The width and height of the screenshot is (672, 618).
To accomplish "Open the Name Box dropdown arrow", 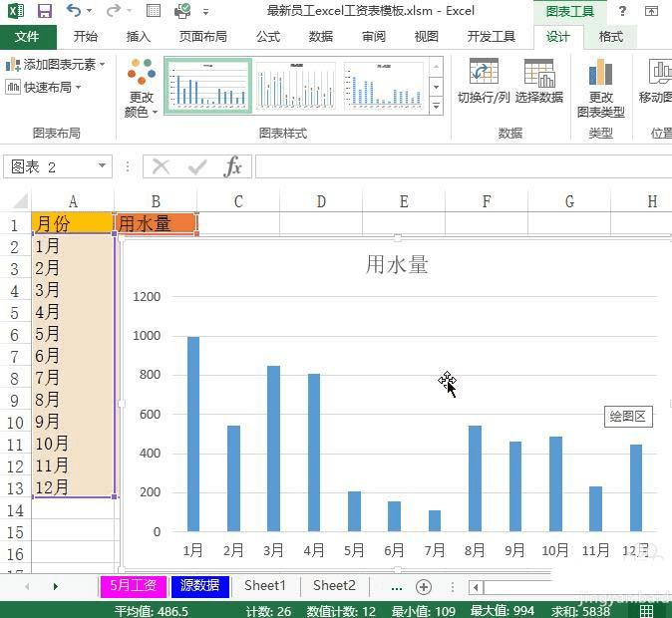I will [102, 166].
